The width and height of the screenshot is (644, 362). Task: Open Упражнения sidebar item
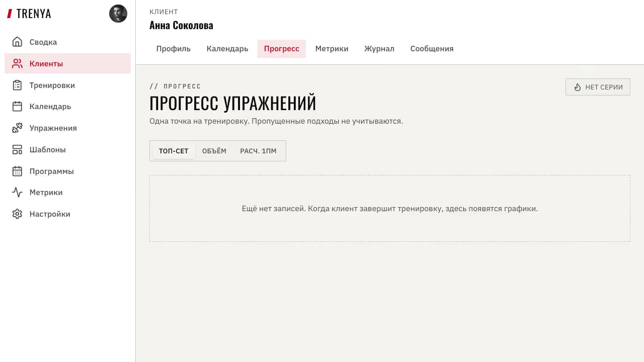(67, 128)
